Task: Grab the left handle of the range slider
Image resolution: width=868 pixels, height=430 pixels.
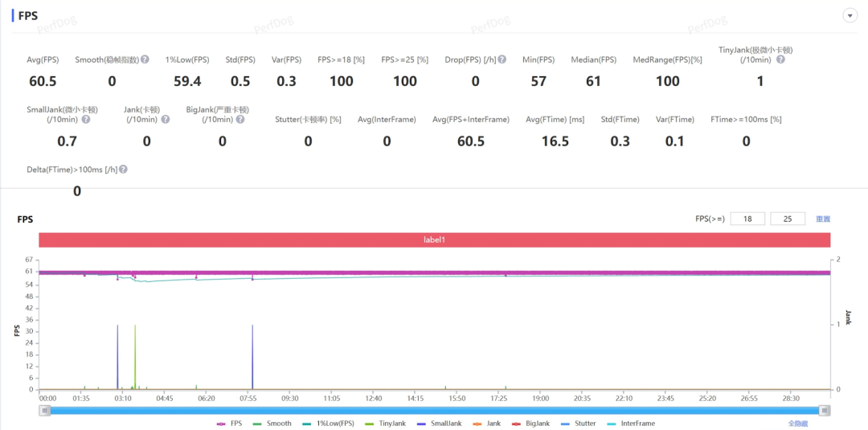Action: 45,410
